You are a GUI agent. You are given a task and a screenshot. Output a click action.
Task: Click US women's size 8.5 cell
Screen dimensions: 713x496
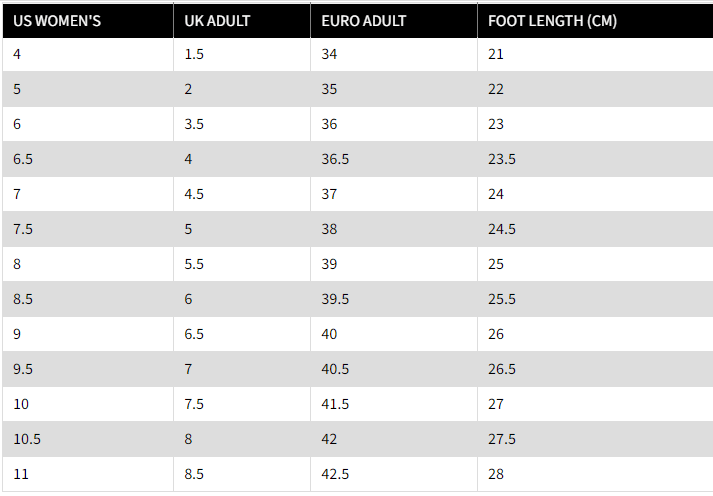coord(88,299)
